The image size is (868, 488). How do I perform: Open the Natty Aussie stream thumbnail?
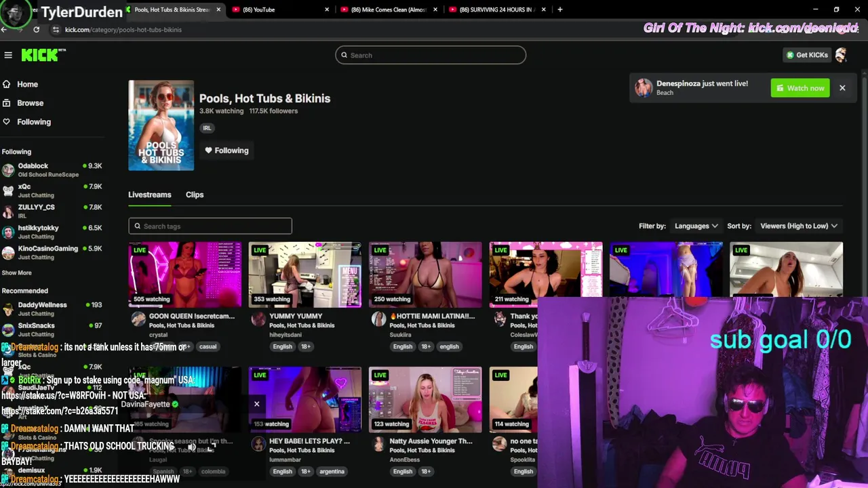coord(425,399)
